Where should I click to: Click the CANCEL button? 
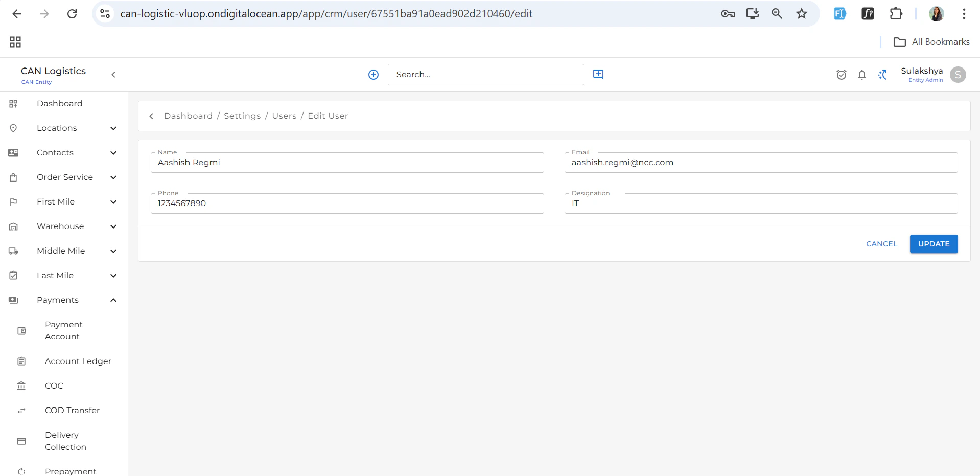pyautogui.click(x=881, y=244)
